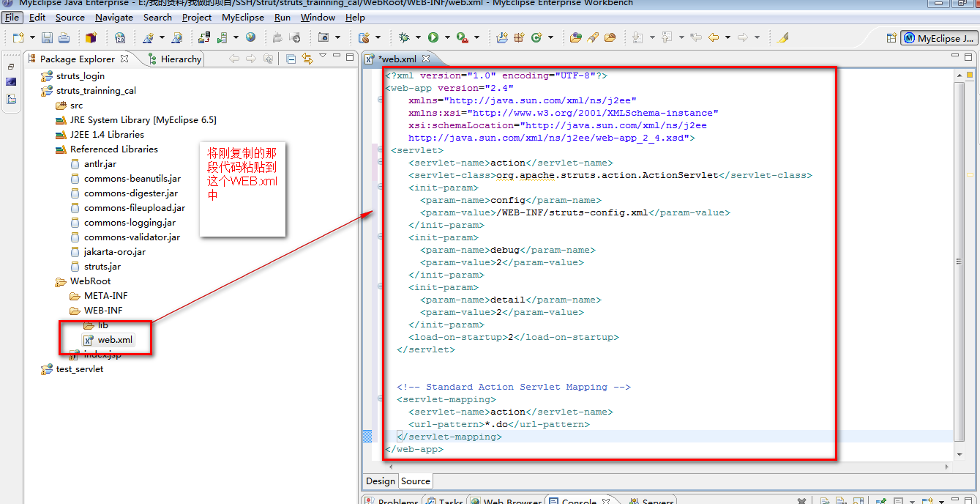Viewport: 980px width, 504px height.
Task: Click the database explorer icon
Action: (x=364, y=37)
